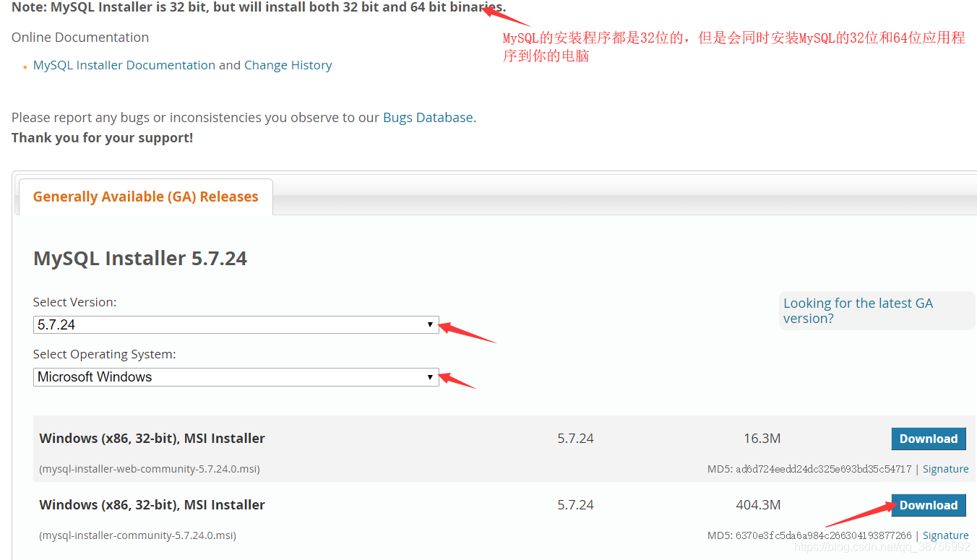Click the Select Version label
The height and width of the screenshot is (560, 977).
tap(74, 302)
